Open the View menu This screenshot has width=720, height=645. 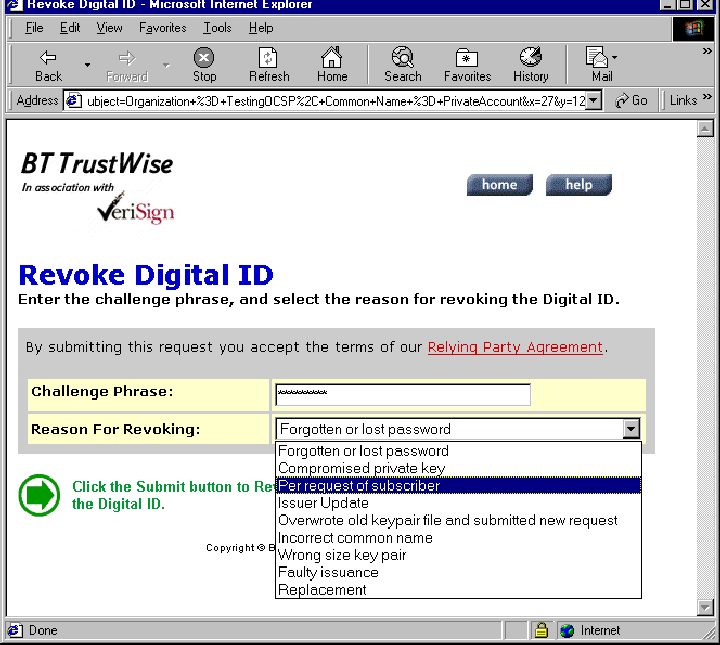(109, 28)
